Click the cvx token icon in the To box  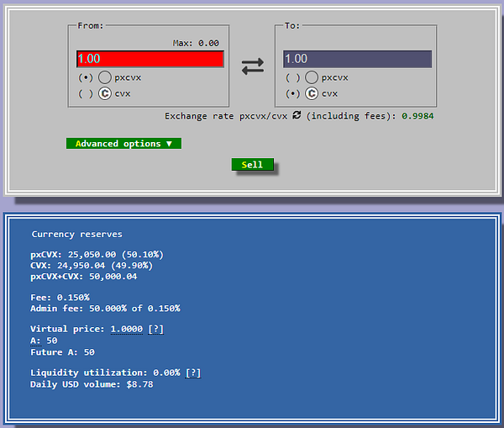tap(312, 93)
